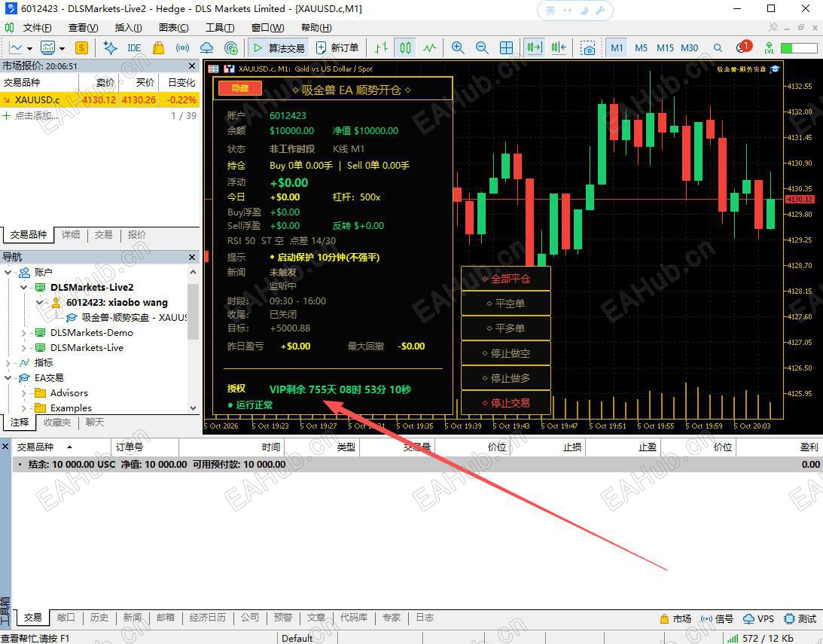Expand the Advisors folder
The image size is (823, 644).
[x=23, y=393]
